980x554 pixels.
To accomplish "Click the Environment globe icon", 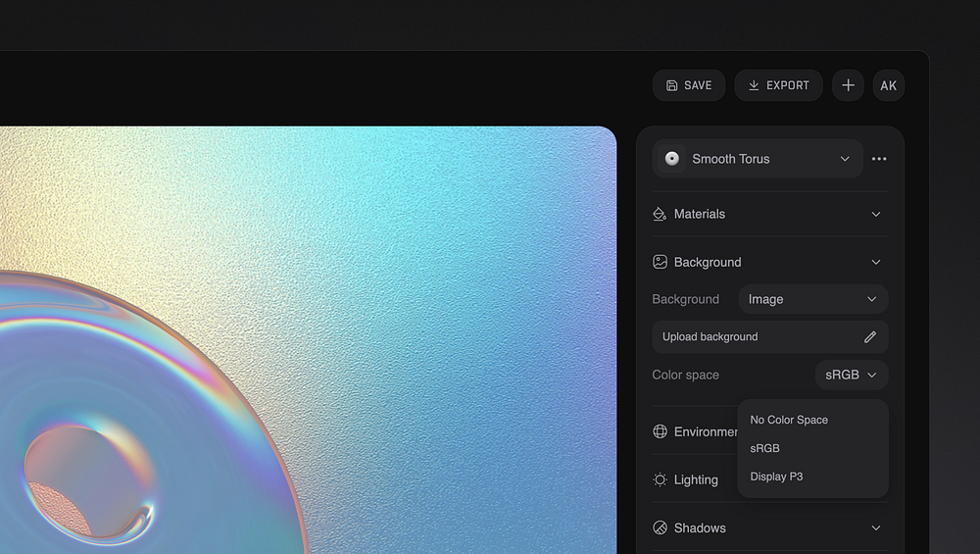I will coord(660,431).
